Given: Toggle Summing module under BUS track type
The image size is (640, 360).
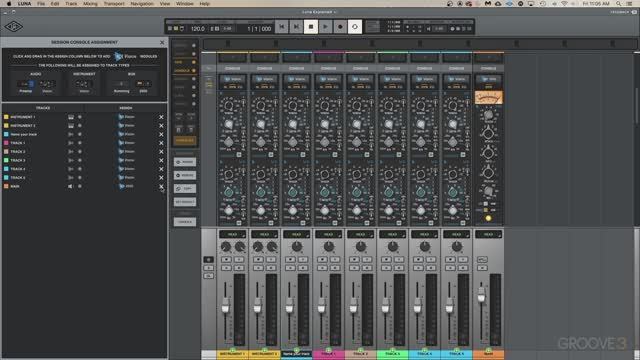Looking at the screenshot, I should pyautogui.click(x=122, y=84).
